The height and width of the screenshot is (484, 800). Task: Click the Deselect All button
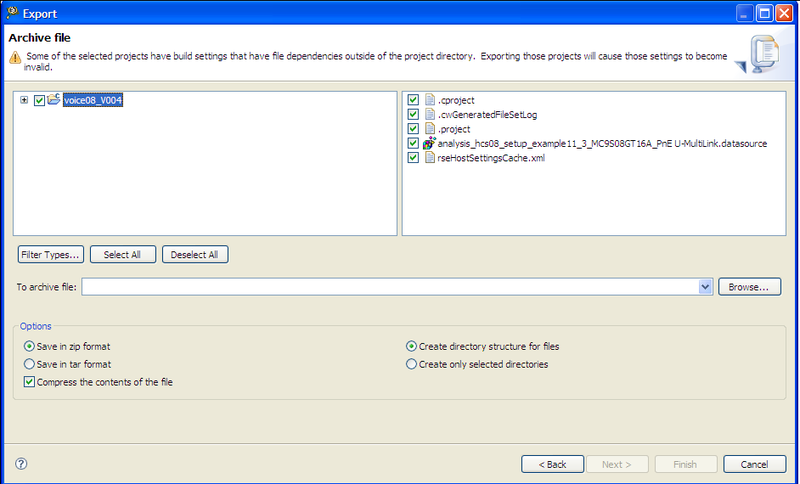coord(195,254)
